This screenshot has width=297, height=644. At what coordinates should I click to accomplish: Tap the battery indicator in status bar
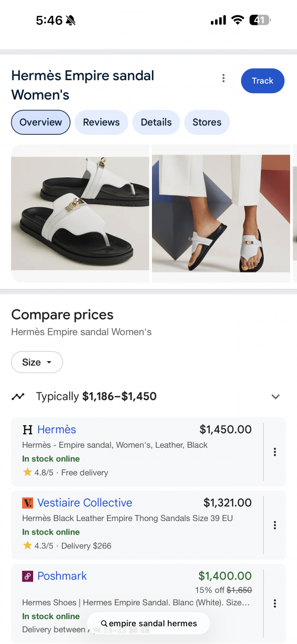260,20
